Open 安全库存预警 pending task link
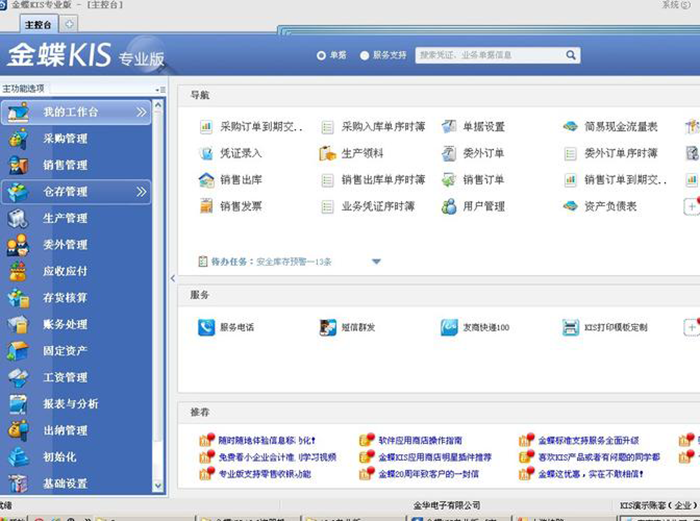This screenshot has height=521, width=700. (294, 262)
